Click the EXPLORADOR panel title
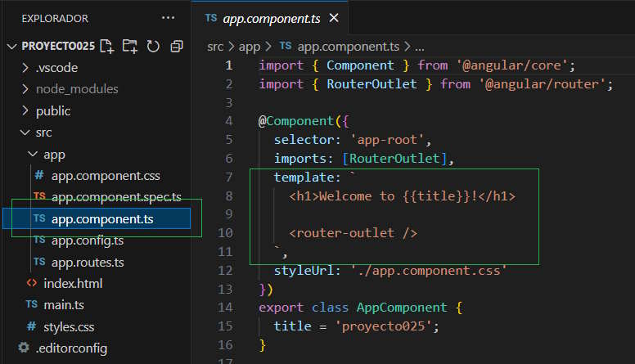635x364 pixels. click(55, 19)
